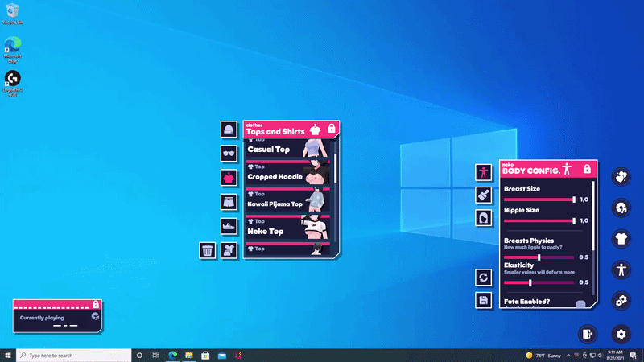This screenshot has width=644, height=362.
Task: Open the shoes category icon
Action: [229, 226]
